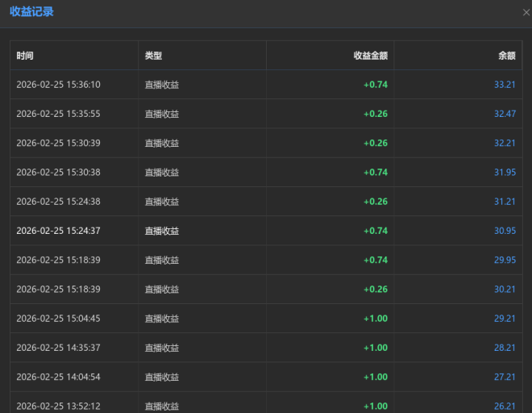Click +0.74 amount in the 15:36:10 row
The image size is (532, 413).
click(x=375, y=85)
